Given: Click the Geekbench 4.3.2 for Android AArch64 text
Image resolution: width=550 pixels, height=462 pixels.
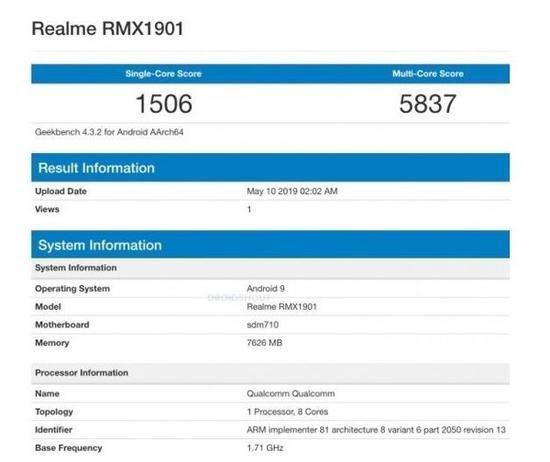Looking at the screenshot, I should pyautogui.click(x=109, y=132).
